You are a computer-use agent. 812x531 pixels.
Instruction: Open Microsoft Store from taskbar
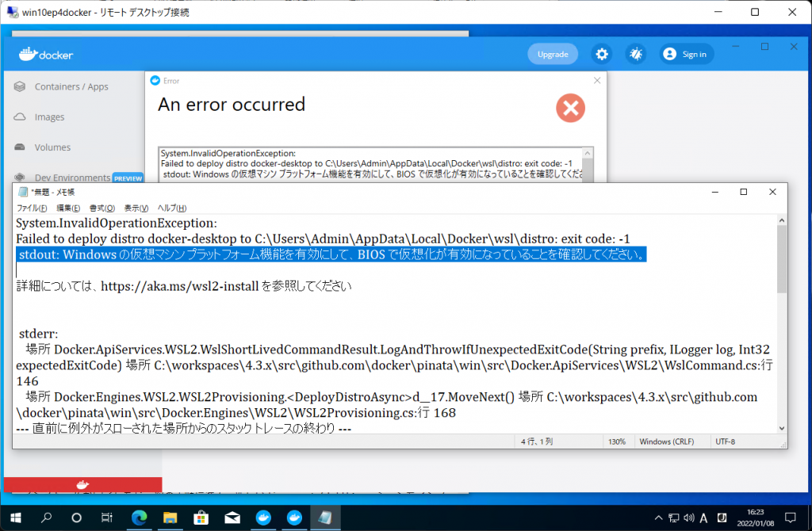click(201, 518)
